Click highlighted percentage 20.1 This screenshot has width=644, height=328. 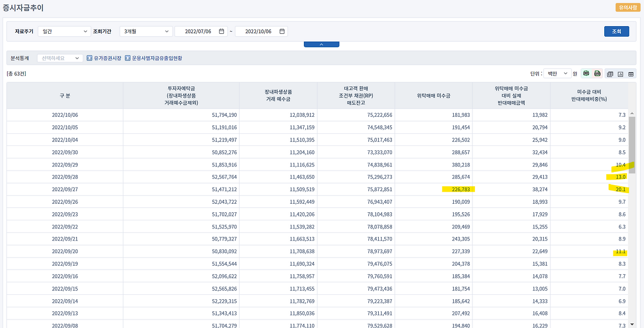pos(621,190)
